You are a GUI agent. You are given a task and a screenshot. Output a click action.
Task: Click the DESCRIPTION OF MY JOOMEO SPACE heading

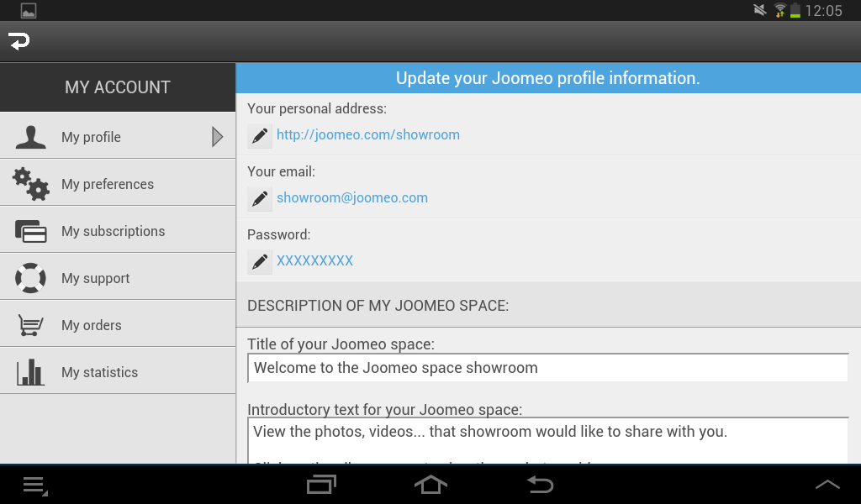(378, 306)
